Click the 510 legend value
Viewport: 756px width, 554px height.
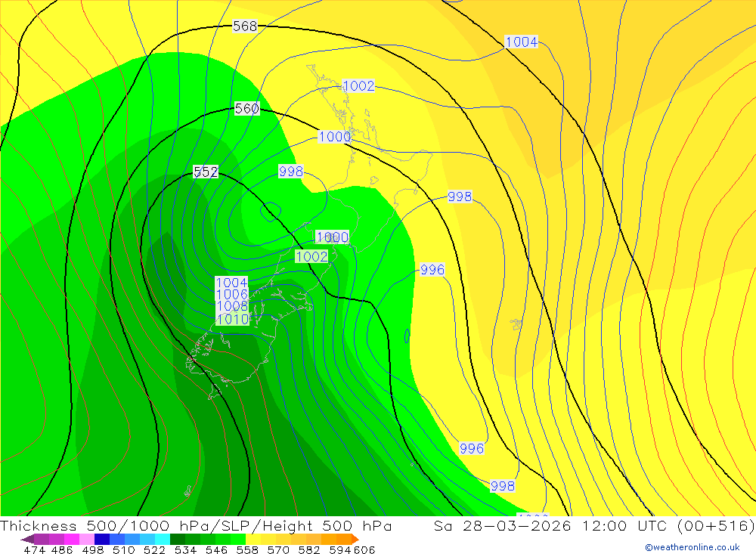123,549
